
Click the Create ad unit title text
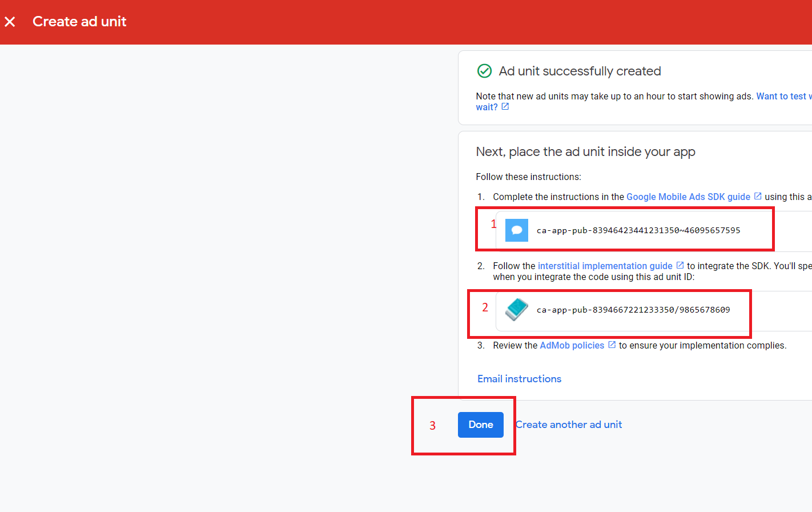click(x=79, y=22)
